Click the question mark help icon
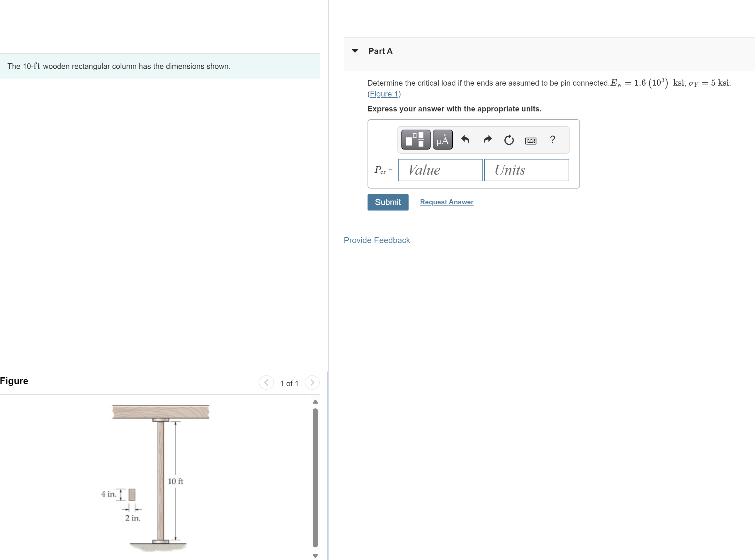Image resolution: width=755 pixels, height=560 pixels. 552,140
